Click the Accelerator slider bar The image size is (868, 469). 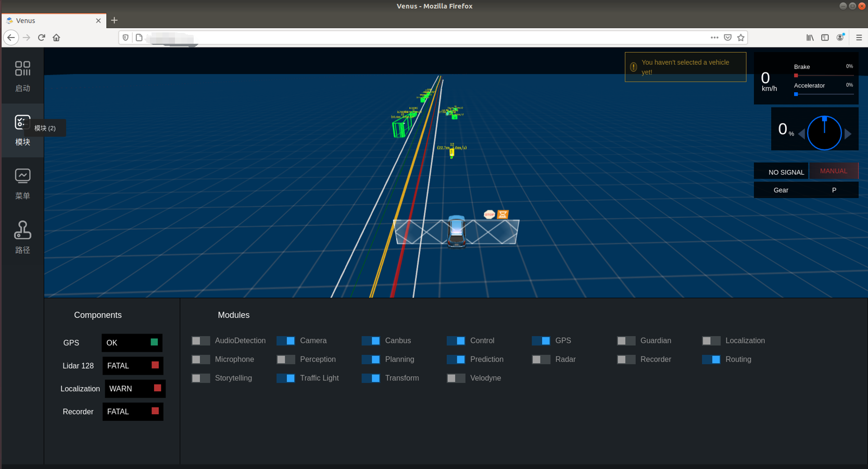pos(824,94)
